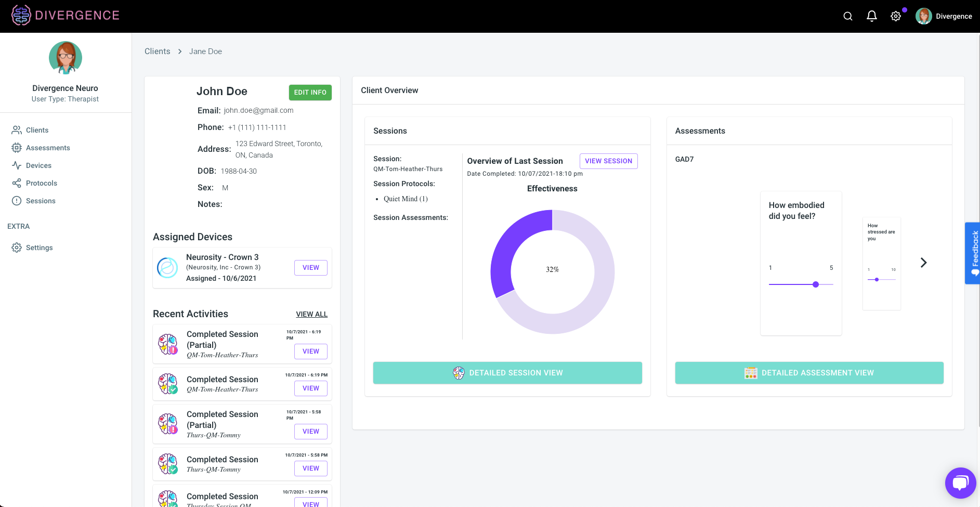
Task: Select the Jane Doe breadcrumb item
Action: (x=205, y=51)
